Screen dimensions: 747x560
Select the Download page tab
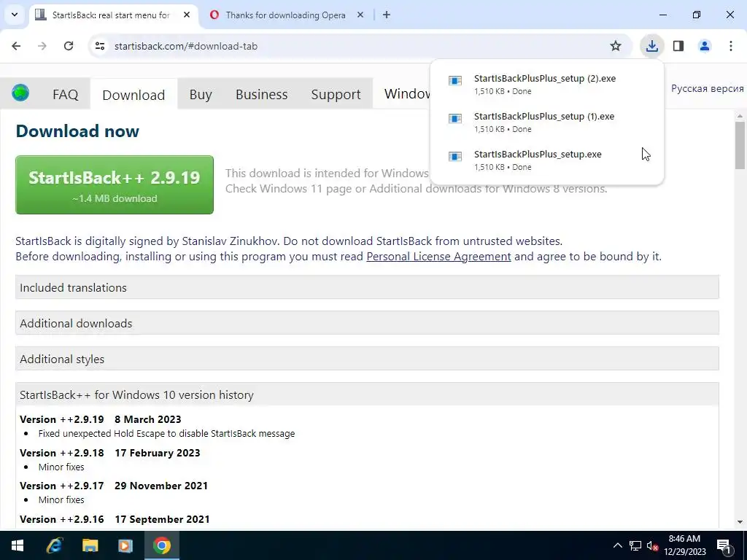[134, 94]
